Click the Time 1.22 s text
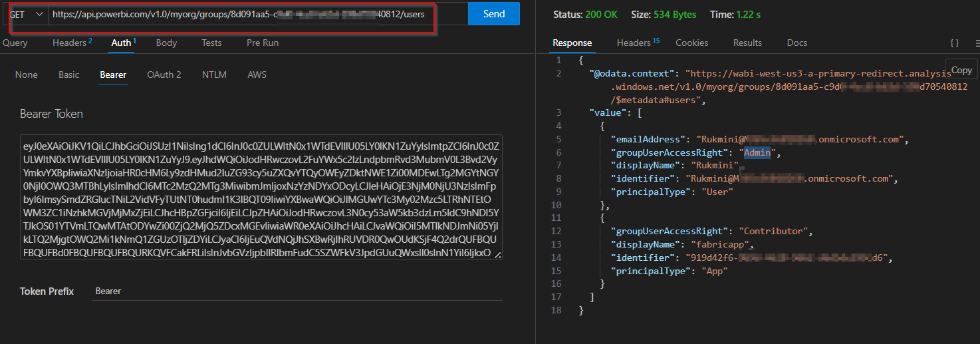This screenshot has width=980, height=344. [735, 14]
